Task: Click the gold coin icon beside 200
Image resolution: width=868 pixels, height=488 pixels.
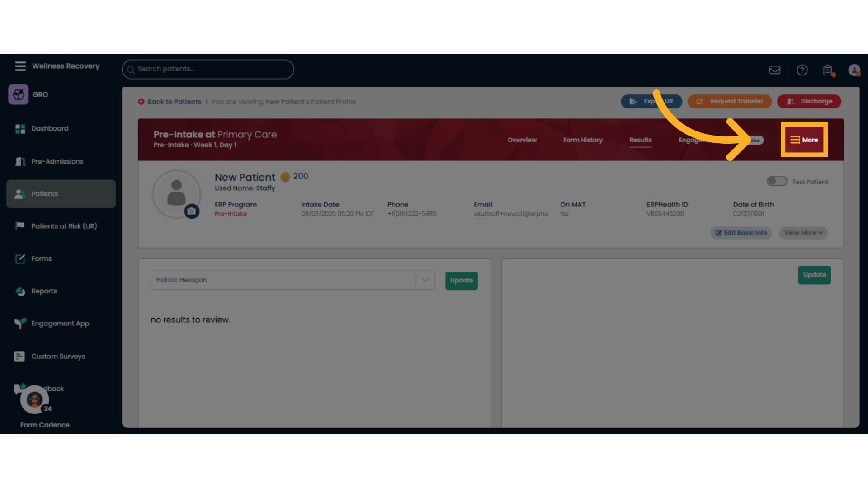Action: coord(285,177)
